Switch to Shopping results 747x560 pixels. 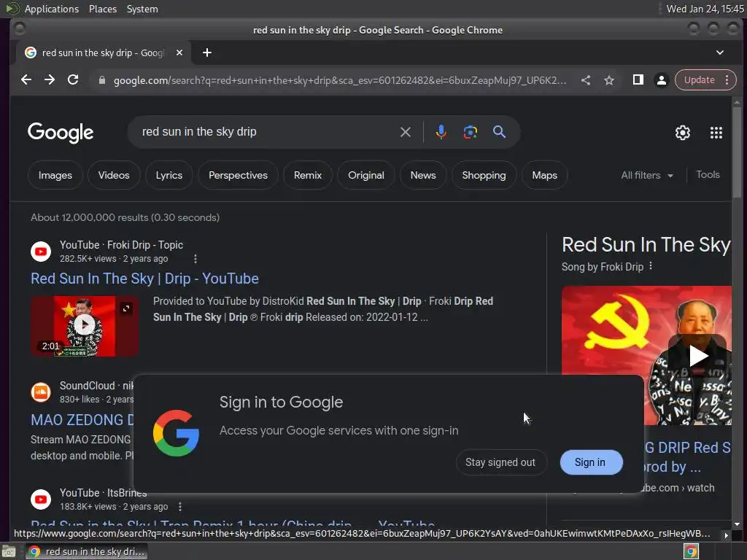click(x=484, y=175)
